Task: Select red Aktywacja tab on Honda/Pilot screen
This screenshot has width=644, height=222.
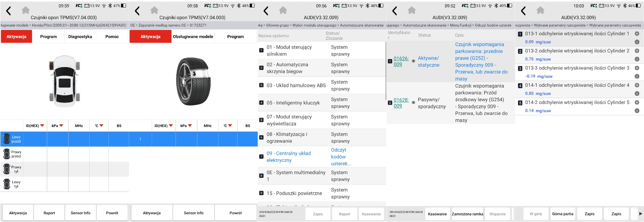Action: click(x=16, y=37)
